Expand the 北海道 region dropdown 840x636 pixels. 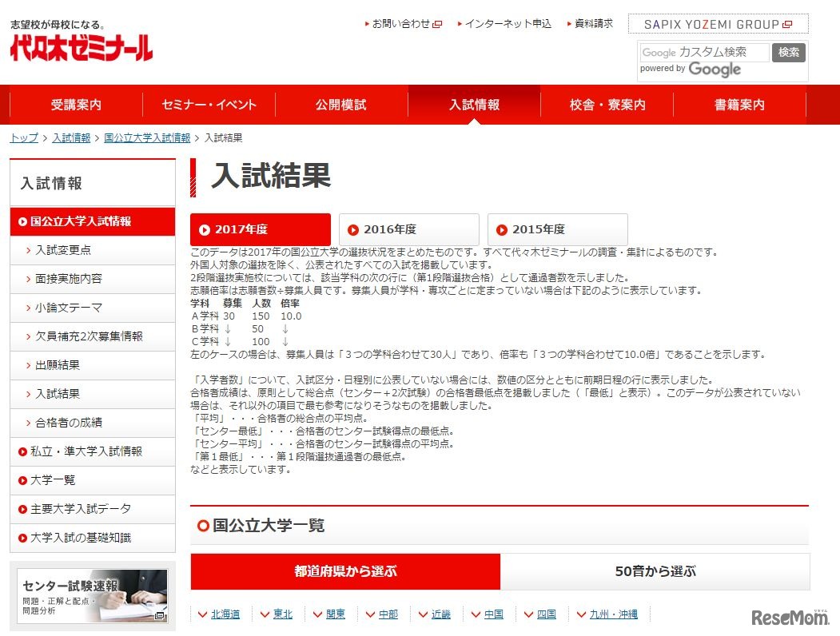click(225, 614)
